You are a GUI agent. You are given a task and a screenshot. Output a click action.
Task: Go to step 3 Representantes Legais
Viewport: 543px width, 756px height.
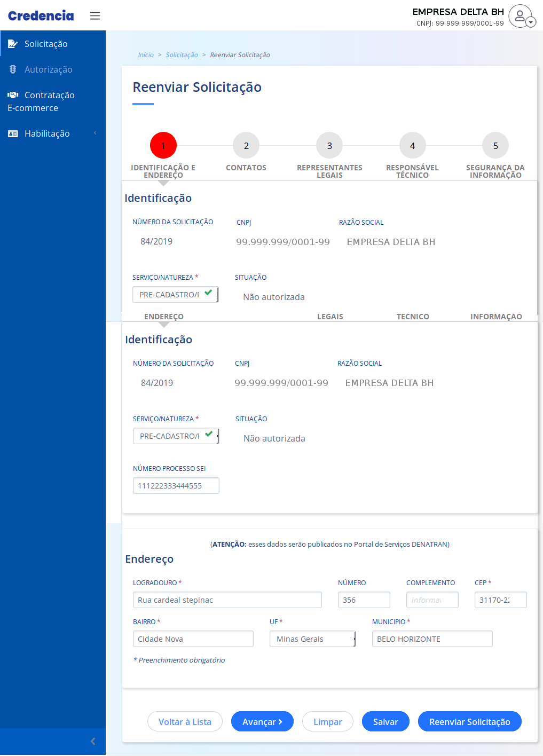click(x=329, y=146)
